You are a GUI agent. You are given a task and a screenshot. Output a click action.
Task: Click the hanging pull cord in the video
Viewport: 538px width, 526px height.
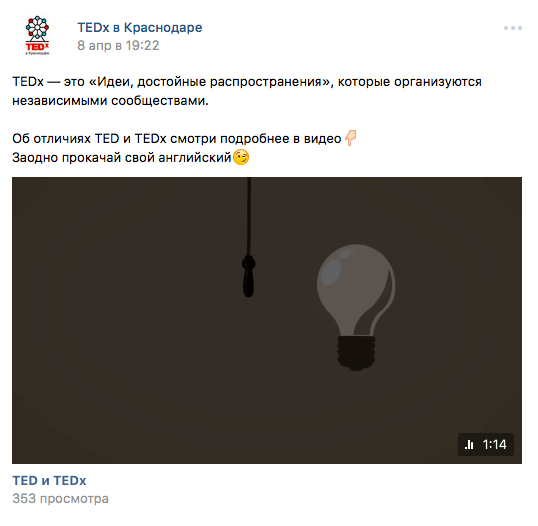[x=249, y=237]
